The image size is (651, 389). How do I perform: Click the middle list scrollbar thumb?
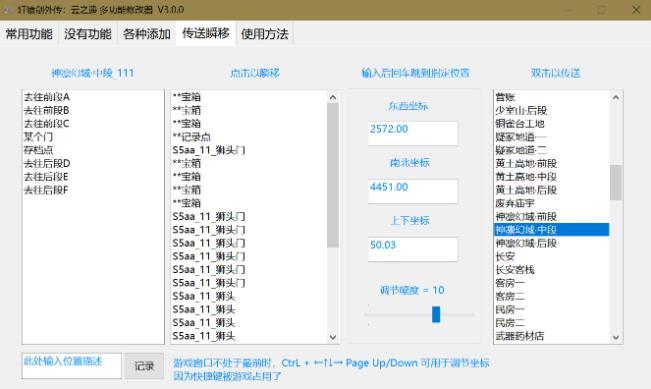(333, 175)
